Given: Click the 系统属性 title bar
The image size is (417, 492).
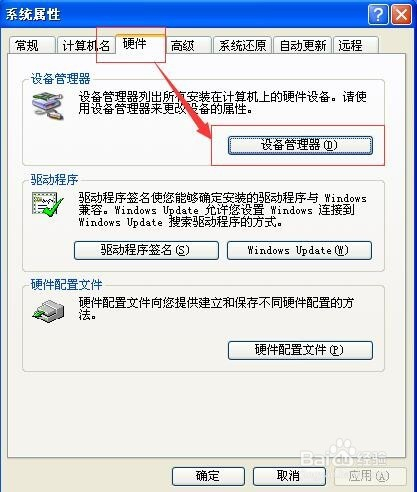Looking at the screenshot, I should pyautogui.click(x=183, y=15).
